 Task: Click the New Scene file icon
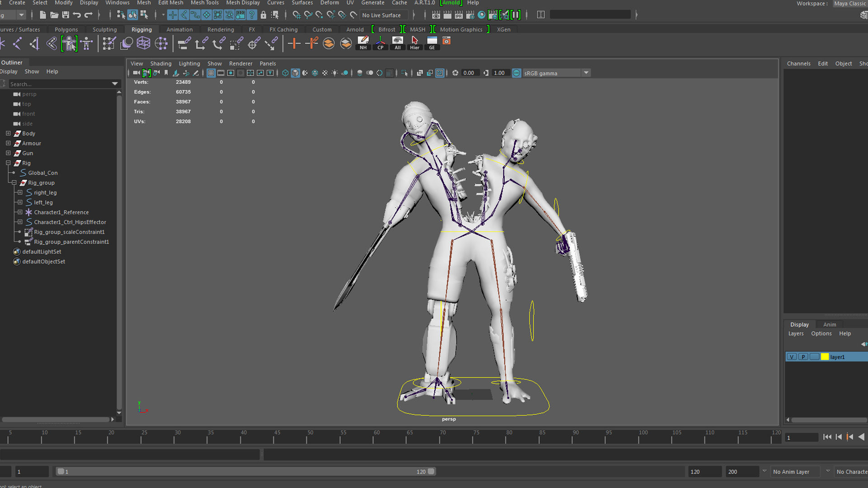pos(43,15)
